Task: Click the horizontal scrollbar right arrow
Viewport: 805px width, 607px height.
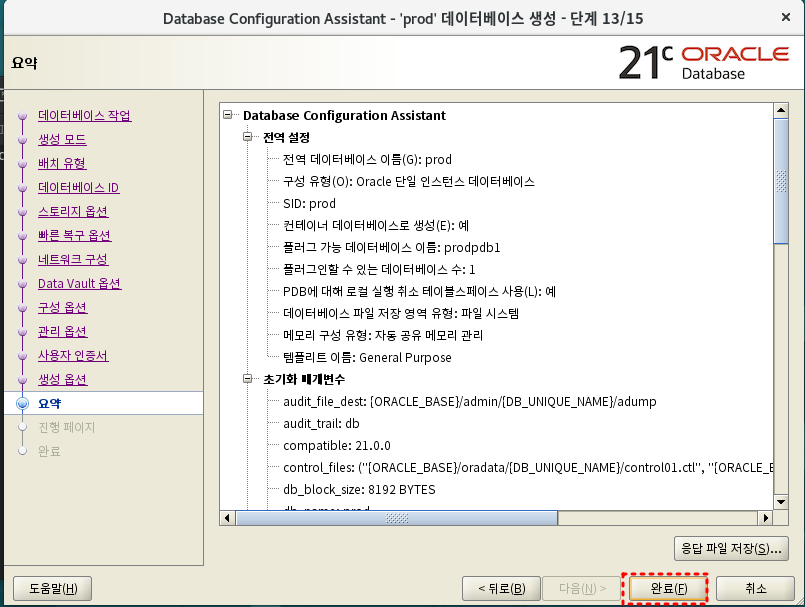Action: point(765,518)
